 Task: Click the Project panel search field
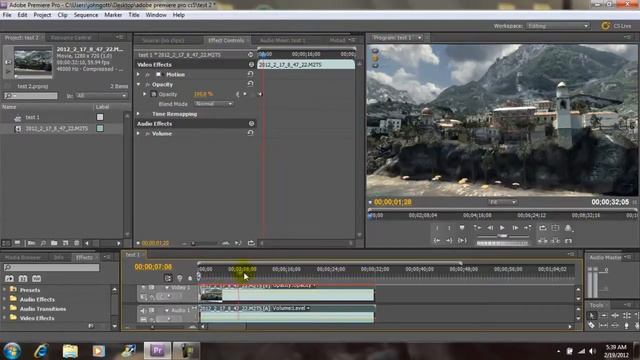click(x=31, y=96)
